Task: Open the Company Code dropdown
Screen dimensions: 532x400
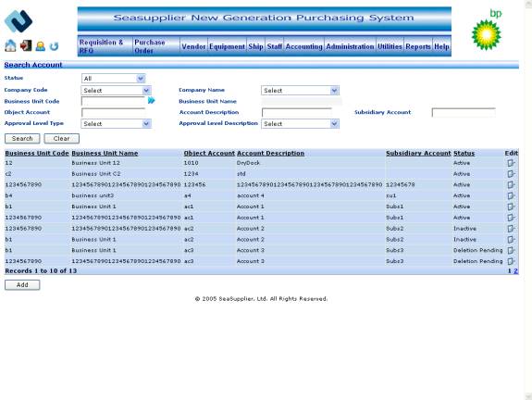Action: coord(116,91)
